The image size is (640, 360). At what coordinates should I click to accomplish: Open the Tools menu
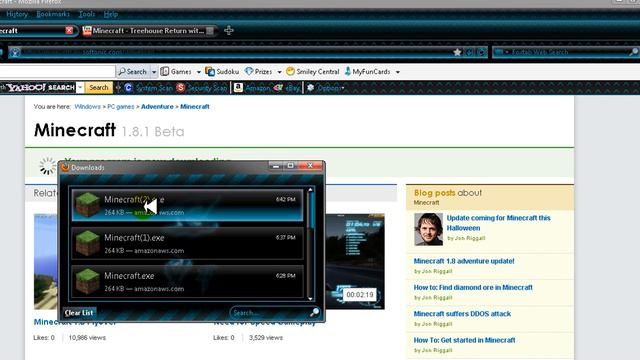click(87, 14)
